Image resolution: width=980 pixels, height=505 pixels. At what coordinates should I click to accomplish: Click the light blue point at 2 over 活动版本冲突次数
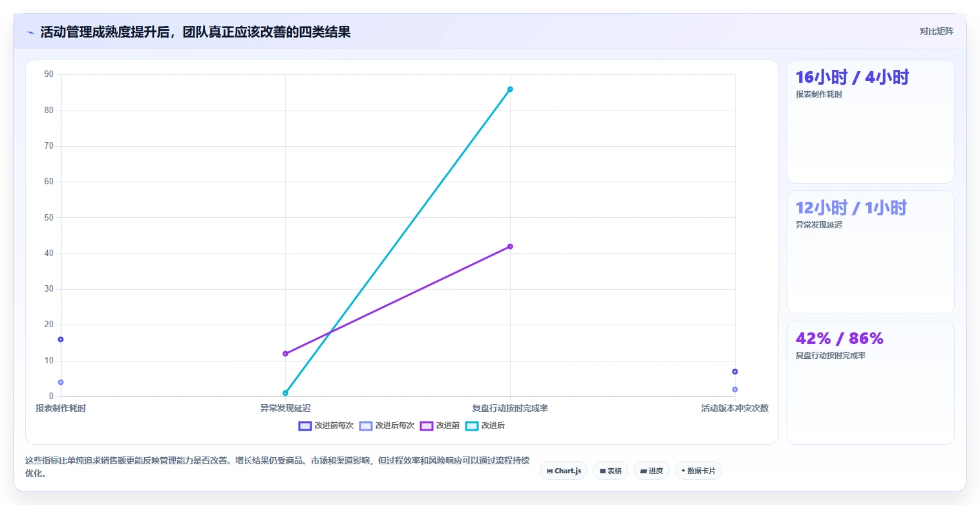pyautogui.click(x=735, y=389)
